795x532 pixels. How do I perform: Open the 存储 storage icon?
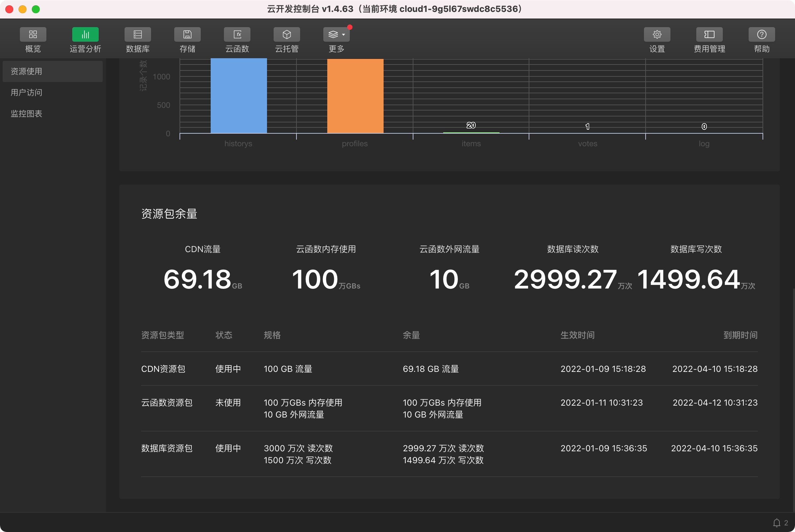click(x=187, y=35)
